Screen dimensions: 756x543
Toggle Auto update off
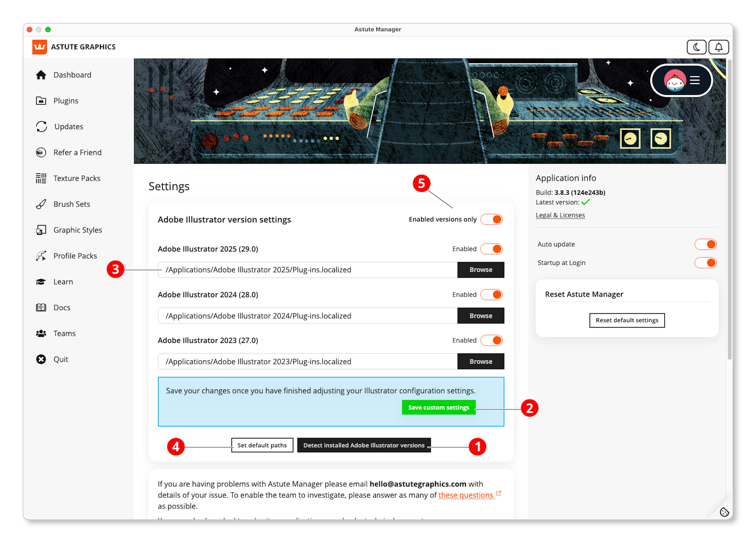(x=706, y=244)
